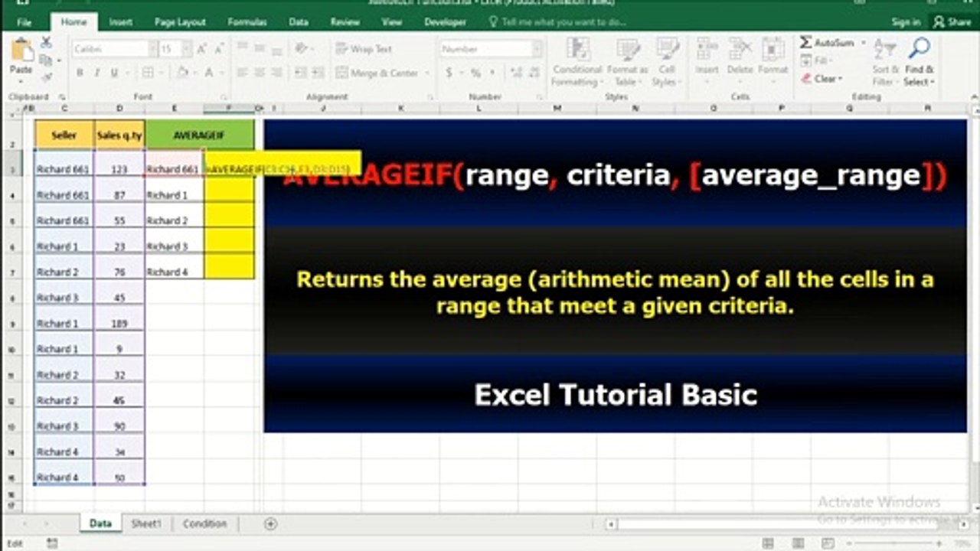Switch to the Page Layout tab
This screenshot has height=551, width=980.
(x=181, y=22)
